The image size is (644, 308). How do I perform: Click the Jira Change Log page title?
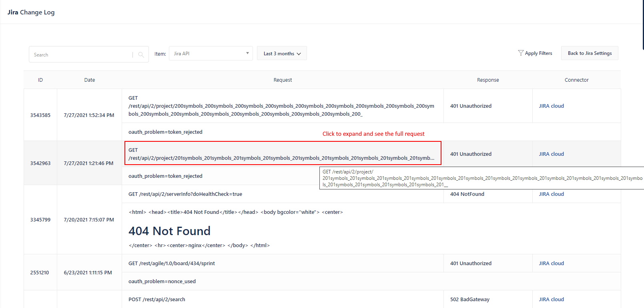[x=31, y=12]
